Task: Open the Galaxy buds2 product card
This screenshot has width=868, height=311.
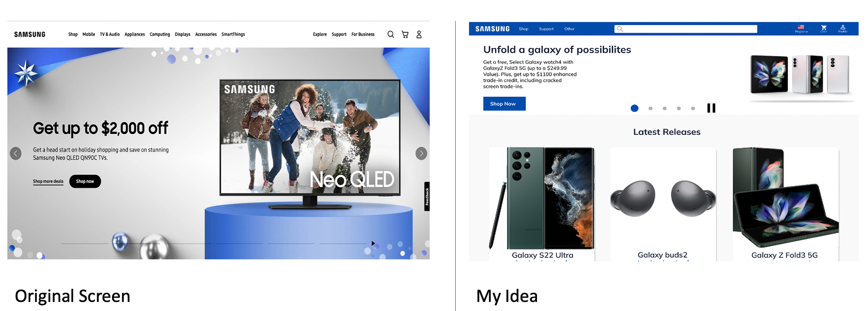Action: [663, 204]
